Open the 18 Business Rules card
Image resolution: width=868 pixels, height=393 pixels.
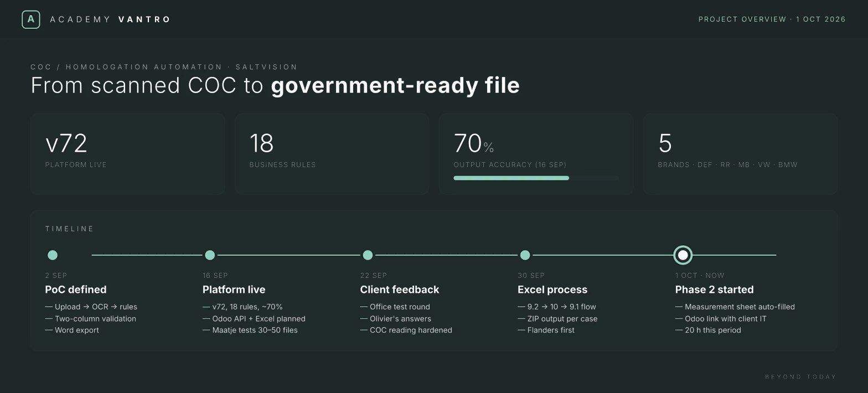[332, 154]
